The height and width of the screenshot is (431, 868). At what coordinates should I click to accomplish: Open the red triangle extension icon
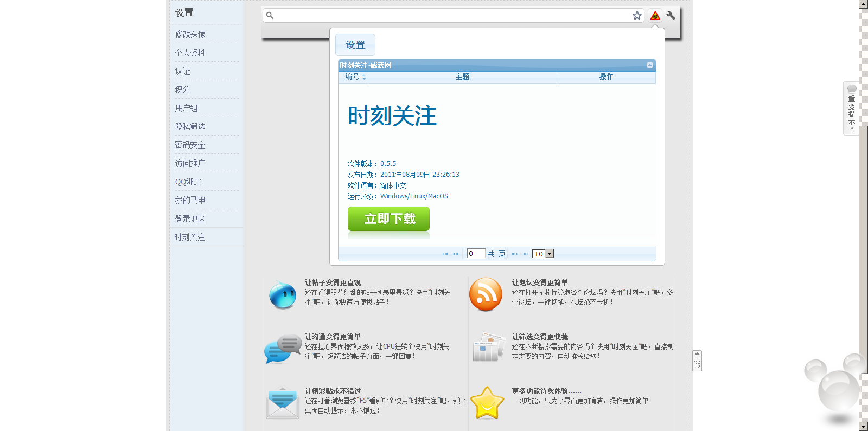(x=655, y=16)
